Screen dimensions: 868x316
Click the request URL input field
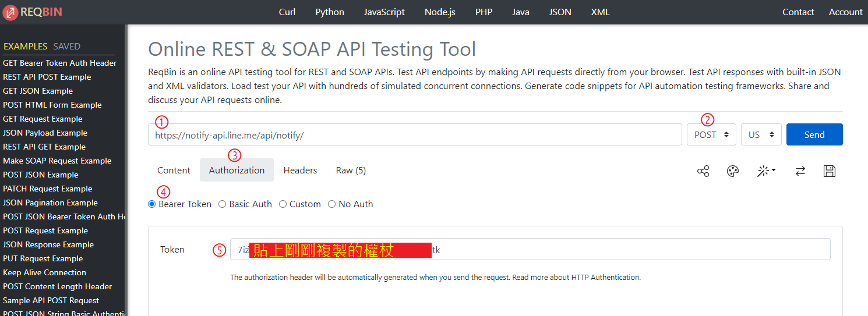[x=415, y=134]
